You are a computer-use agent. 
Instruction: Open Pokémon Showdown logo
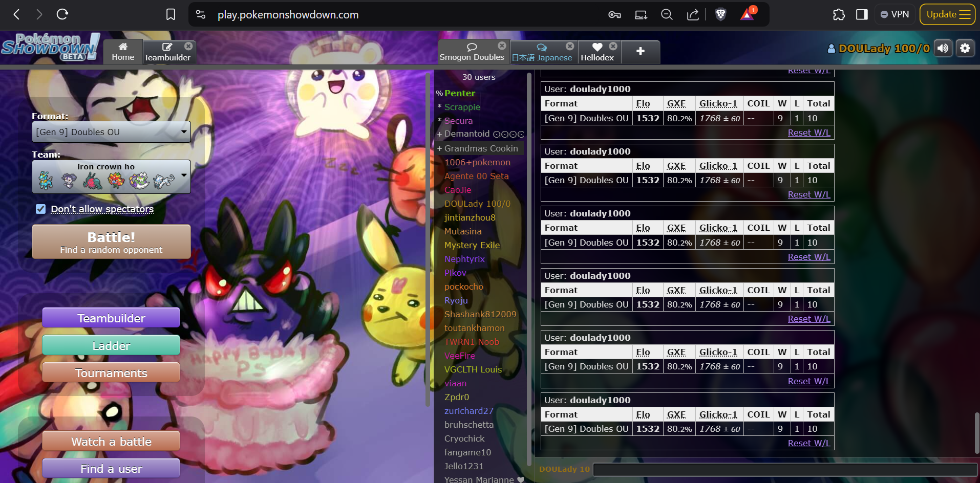50,47
